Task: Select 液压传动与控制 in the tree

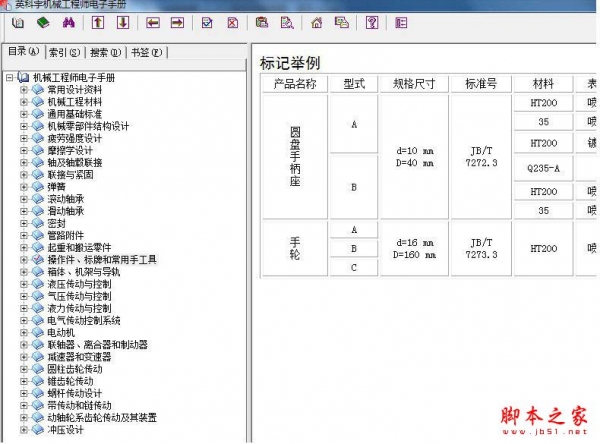Action: 79,284
